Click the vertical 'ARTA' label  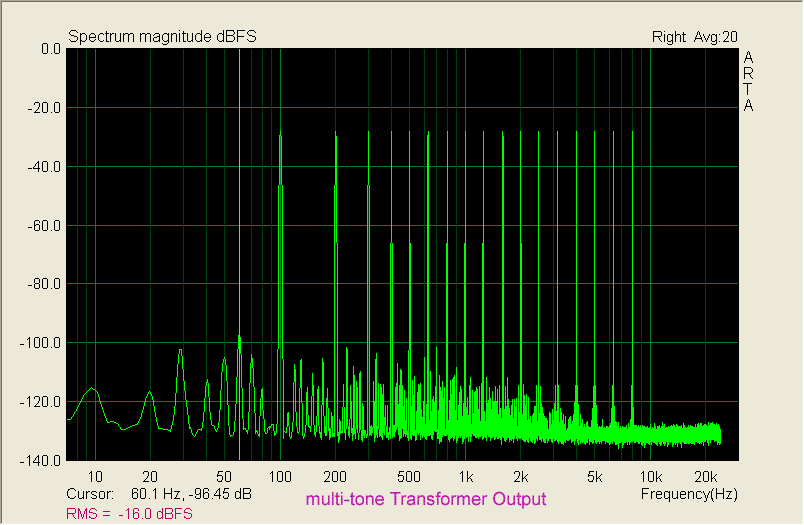748,82
